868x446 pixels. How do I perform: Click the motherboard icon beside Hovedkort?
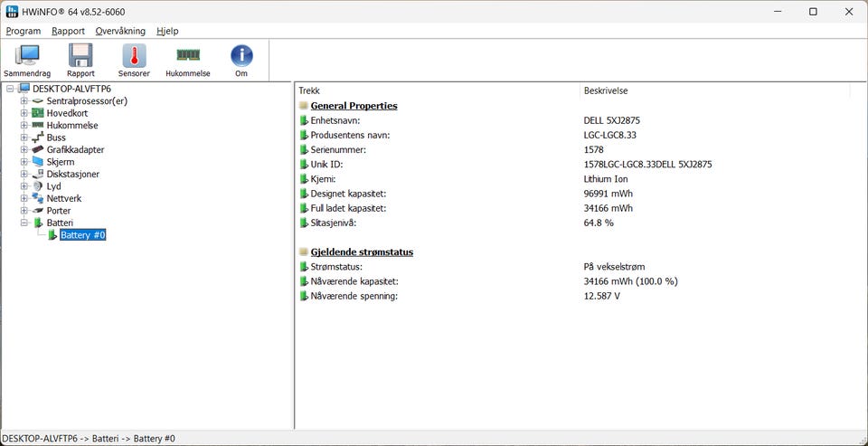pyautogui.click(x=37, y=113)
